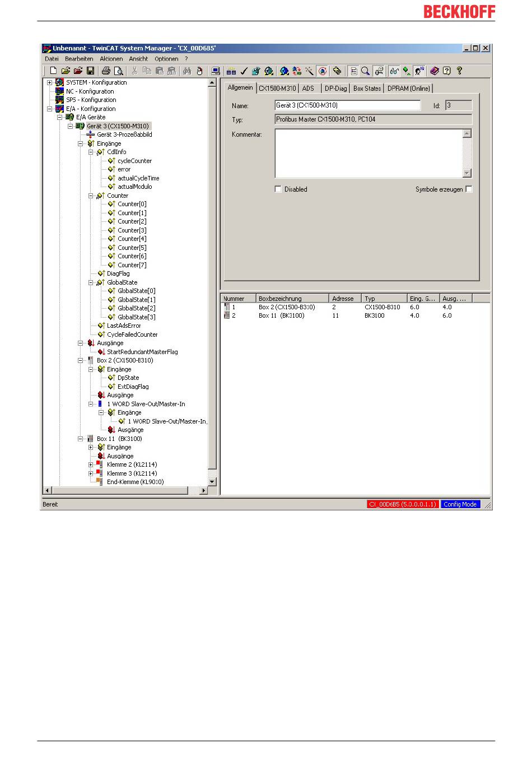Click the Activate Configuration toolbar icon
Image resolution: width=532 pixels, height=767 pixels.
[256, 71]
